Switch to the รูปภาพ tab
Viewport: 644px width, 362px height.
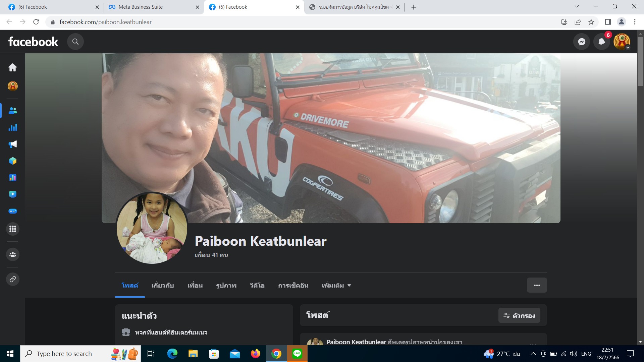[x=226, y=286]
